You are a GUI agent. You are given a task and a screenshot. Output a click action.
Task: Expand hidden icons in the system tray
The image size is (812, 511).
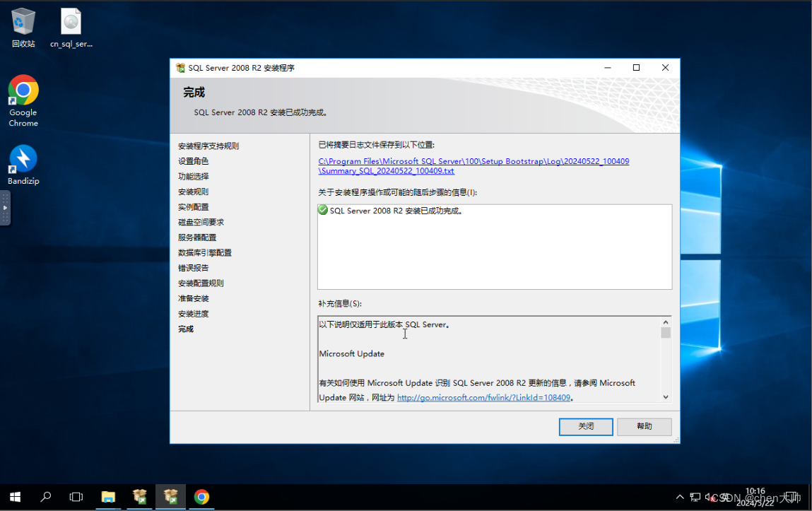pos(679,497)
